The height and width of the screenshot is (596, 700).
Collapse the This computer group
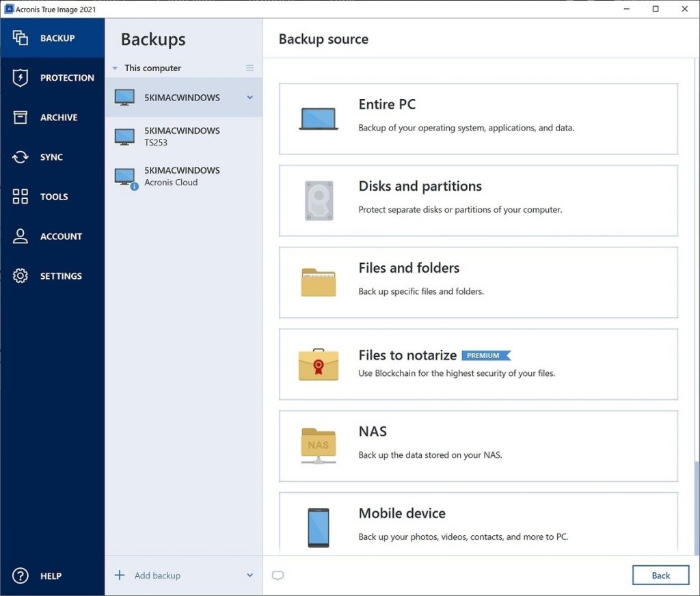click(x=113, y=68)
